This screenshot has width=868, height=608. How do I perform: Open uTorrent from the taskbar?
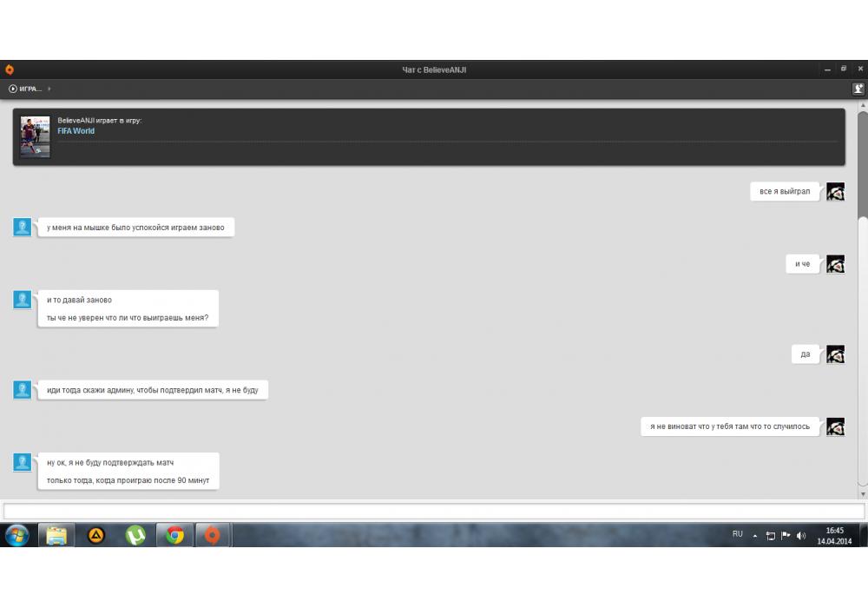click(135, 535)
